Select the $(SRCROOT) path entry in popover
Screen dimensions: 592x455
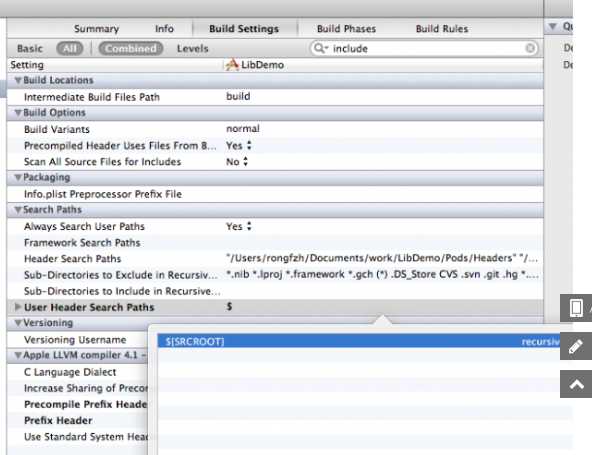click(x=195, y=342)
